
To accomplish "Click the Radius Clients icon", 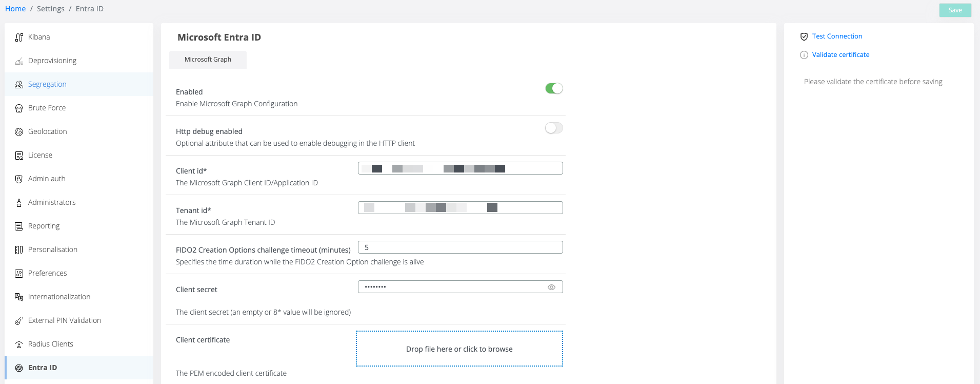I will (19, 344).
